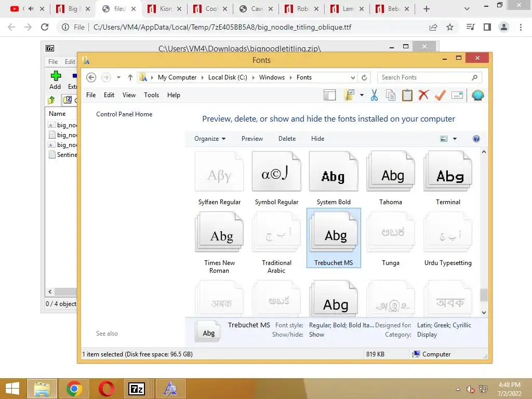Screen dimensions: 532x399
Task: Open recent locations dropdown in Fonts
Action: (x=118, y=77)
